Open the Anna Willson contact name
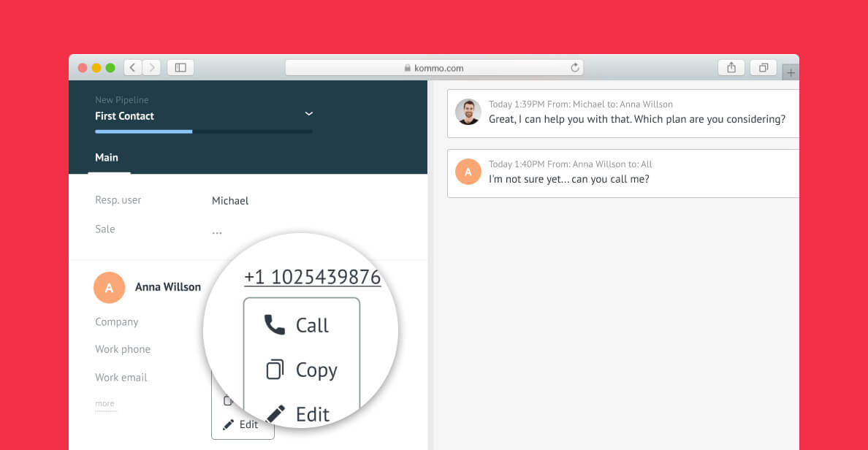This screenshot has height=450, width=868. click(168, 286)
